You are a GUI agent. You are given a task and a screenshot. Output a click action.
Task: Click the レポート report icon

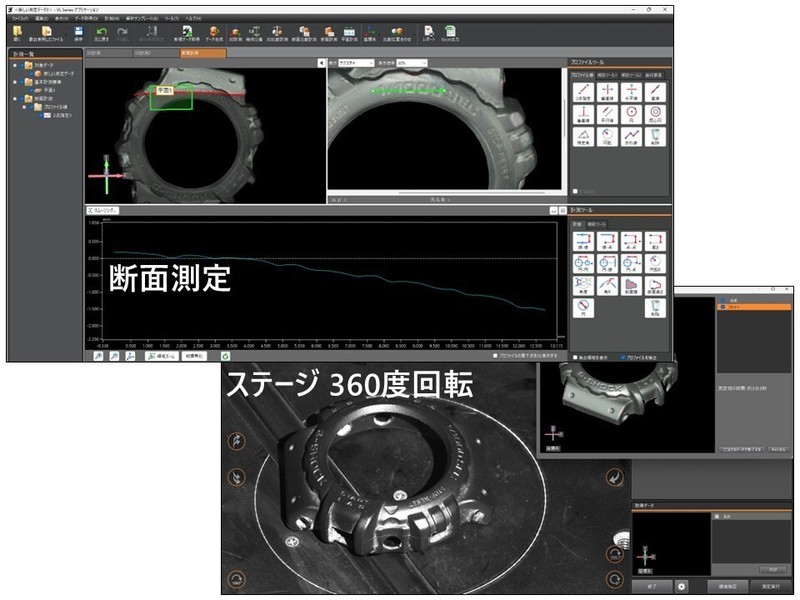point(429,34)
